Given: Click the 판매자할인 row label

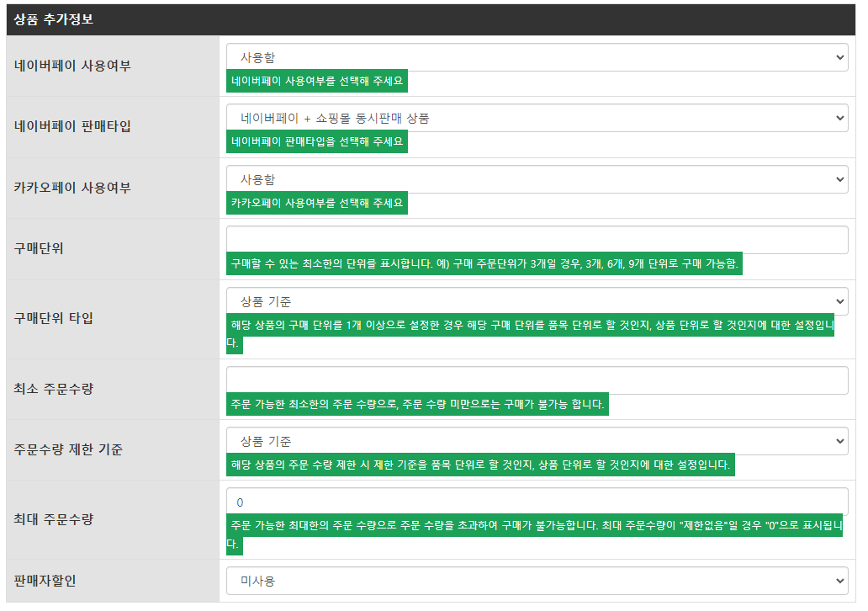Looking at the screenshot, I should [45, 581].
